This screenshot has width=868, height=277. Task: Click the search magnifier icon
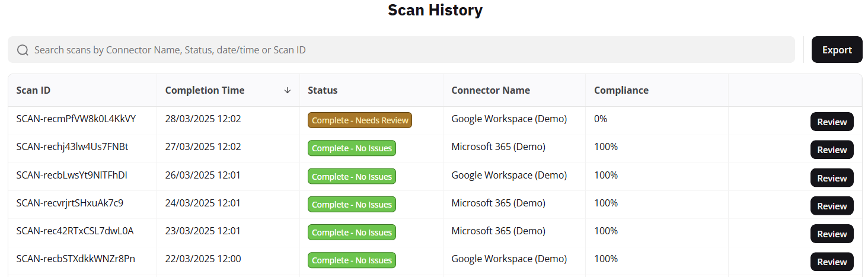pos(23,50)
